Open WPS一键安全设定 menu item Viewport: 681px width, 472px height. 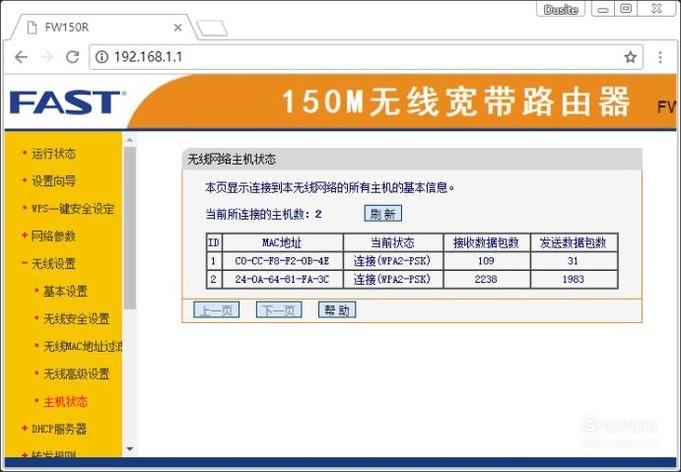73,208
